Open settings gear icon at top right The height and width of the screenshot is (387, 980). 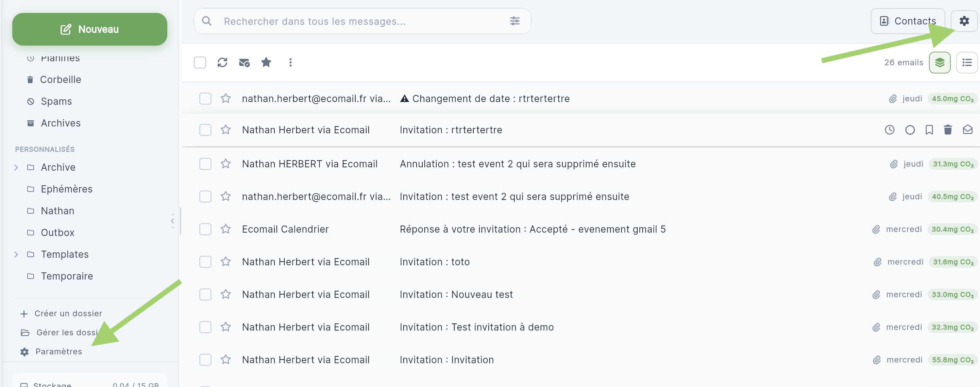click(x=964, y=21)
